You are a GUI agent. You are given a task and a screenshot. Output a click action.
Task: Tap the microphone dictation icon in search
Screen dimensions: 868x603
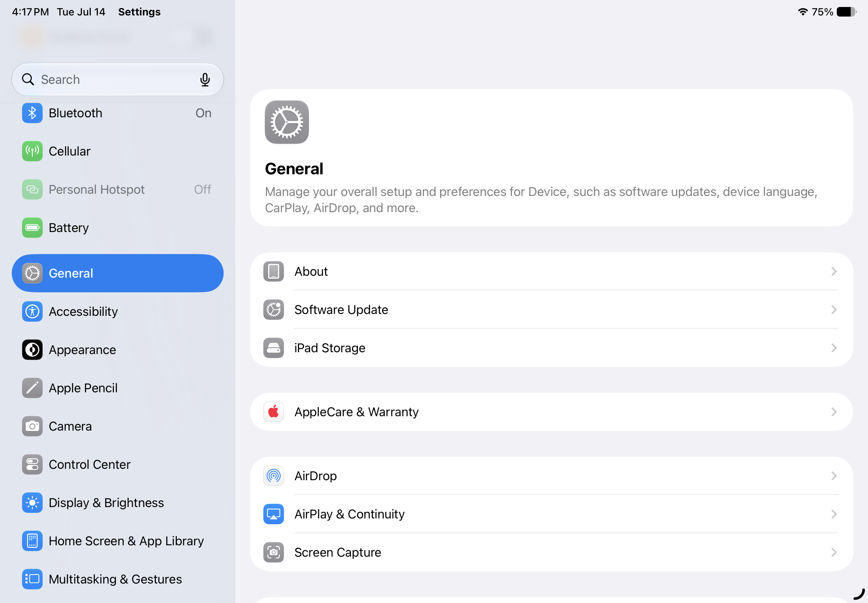pos(205,80)
